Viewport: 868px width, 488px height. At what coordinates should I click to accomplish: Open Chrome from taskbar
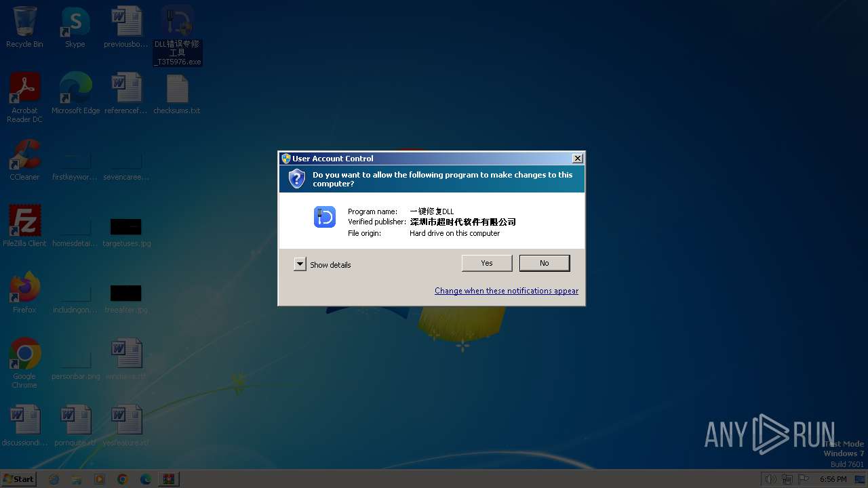point(123,479)
